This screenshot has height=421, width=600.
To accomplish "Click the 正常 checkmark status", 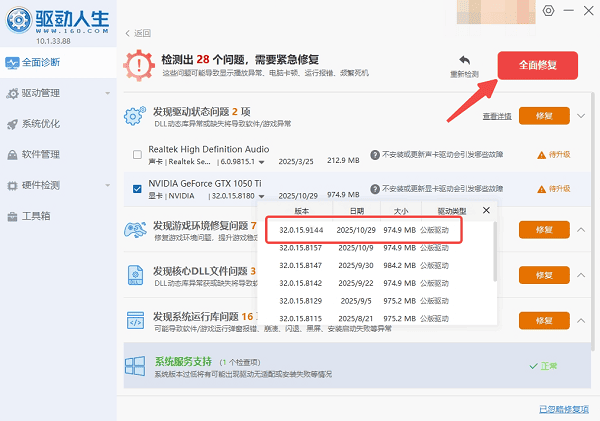I will click(x=543, y=366).
